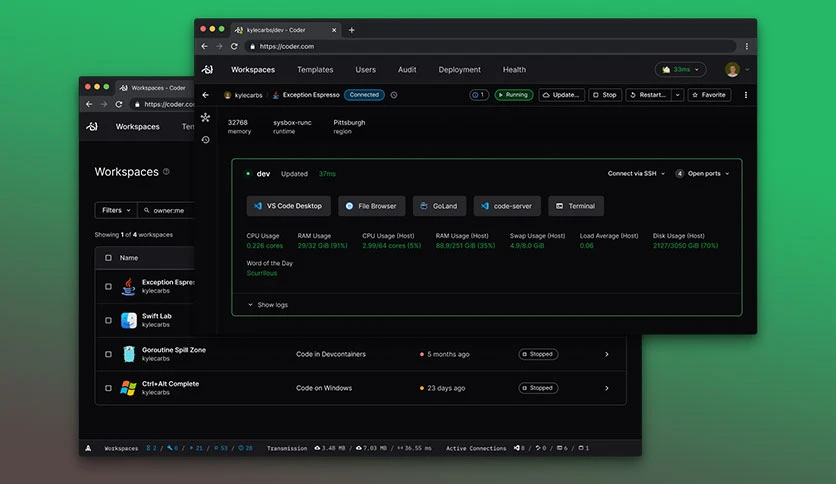Image resolution: width=836 pixels, height=484 pixels.
Task: Click the Ctrl+Alt Complete Windows icon
Action: (x=128, y=388)
